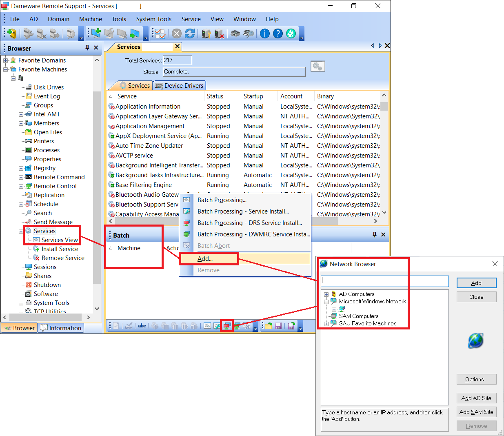The width and height of the screenshot is (504, 436).
Task: Open the Help question-mark toolbar icon
Action: tap(278, 33)
